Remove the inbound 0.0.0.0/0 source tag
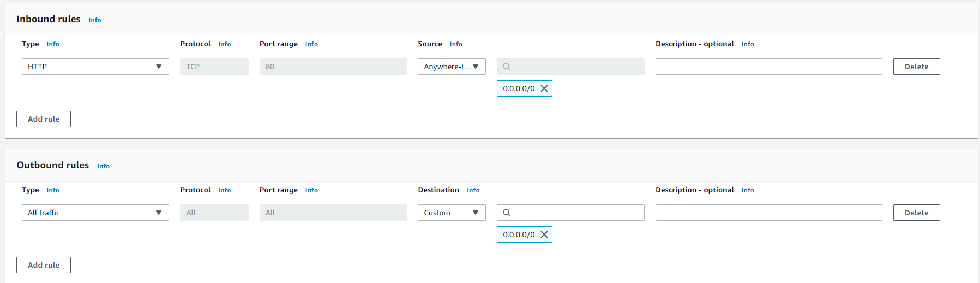This screenshot has height=283, width=980. coord(544,88)
